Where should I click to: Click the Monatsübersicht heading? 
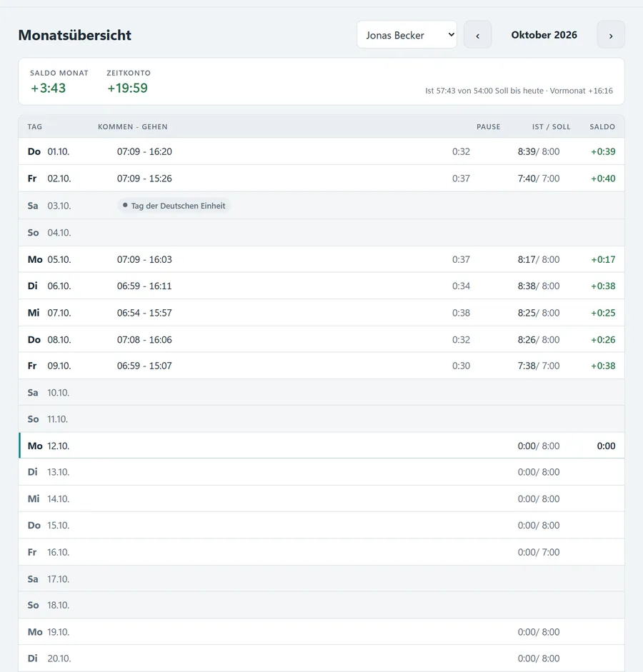pos(74,35)
